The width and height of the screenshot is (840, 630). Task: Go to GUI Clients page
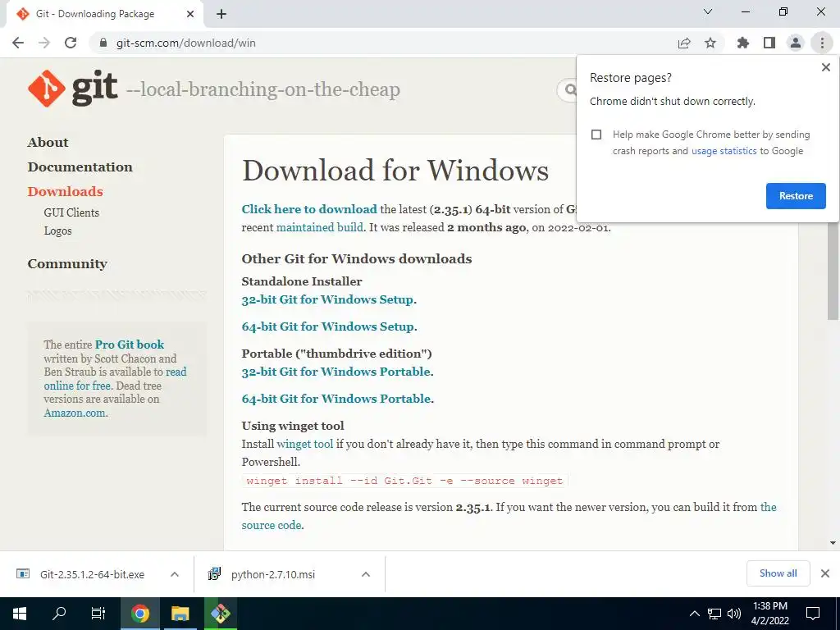click(71, 212)
